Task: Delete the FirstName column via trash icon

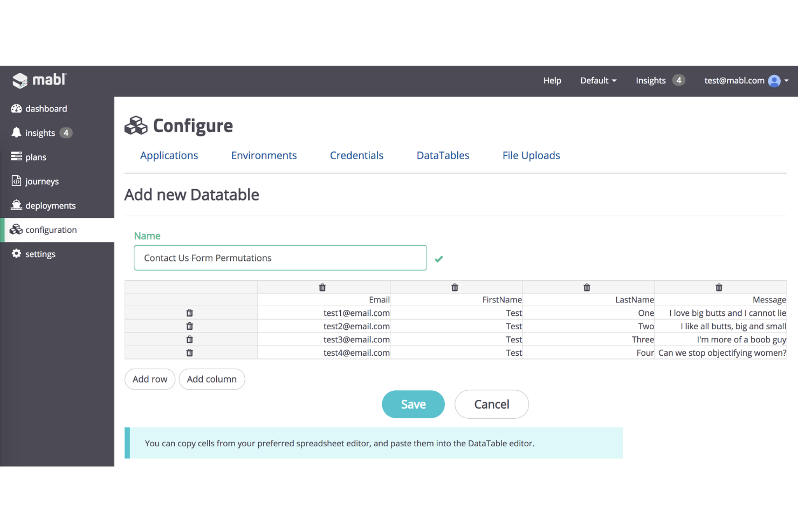Action: (455, 287)
